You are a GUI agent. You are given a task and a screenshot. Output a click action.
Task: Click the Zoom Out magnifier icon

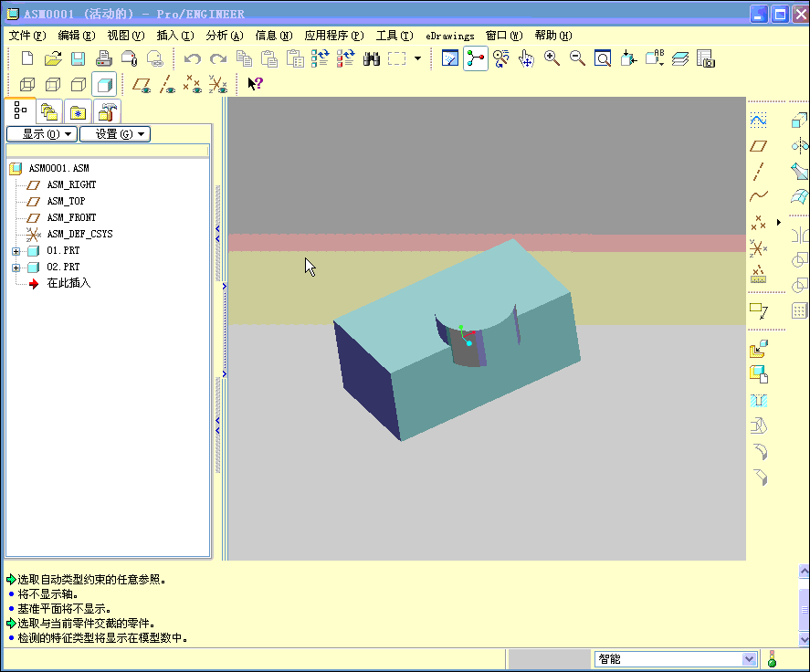click(x=577, y=58)
